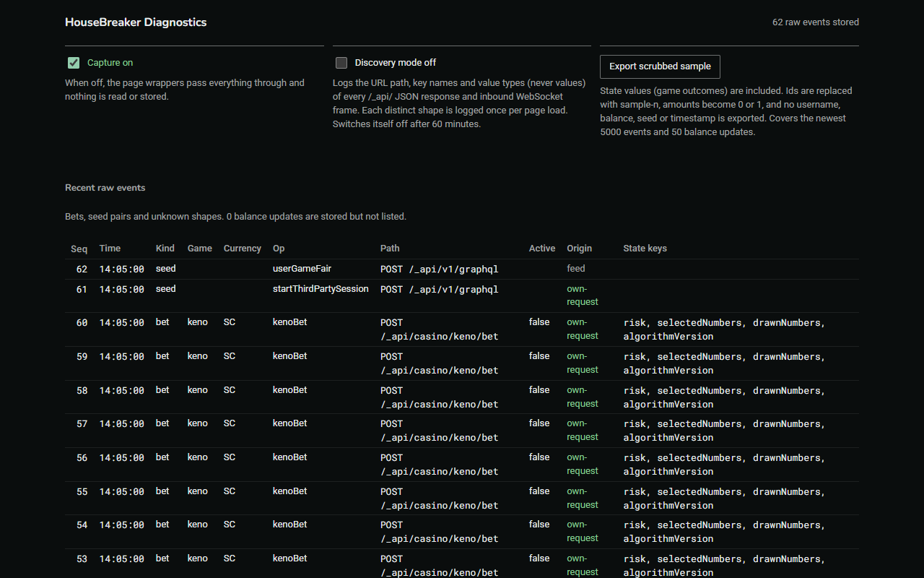Select the Time column header
Viewport: 924px width, 578px height.
point(110,249)
